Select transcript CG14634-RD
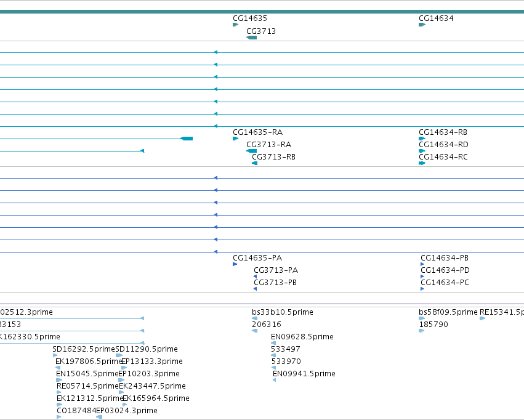Viewport: 524px width, 420px height. [x=443, y=145]
